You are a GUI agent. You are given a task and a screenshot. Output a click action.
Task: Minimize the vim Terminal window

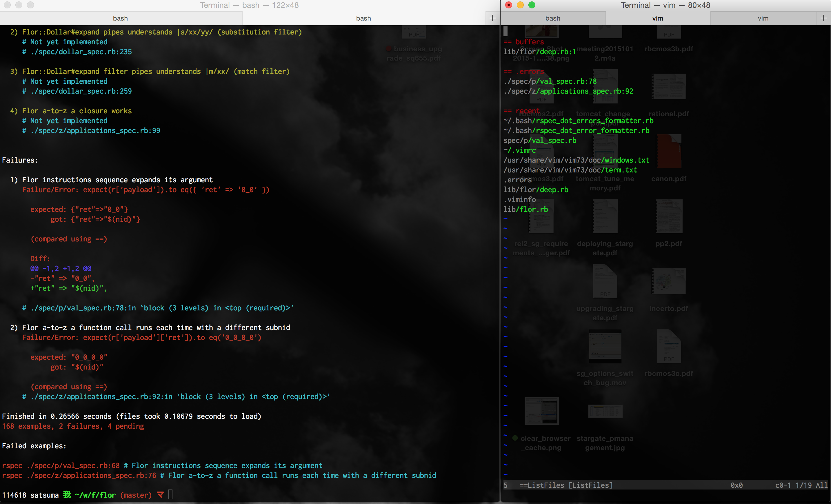520,5
